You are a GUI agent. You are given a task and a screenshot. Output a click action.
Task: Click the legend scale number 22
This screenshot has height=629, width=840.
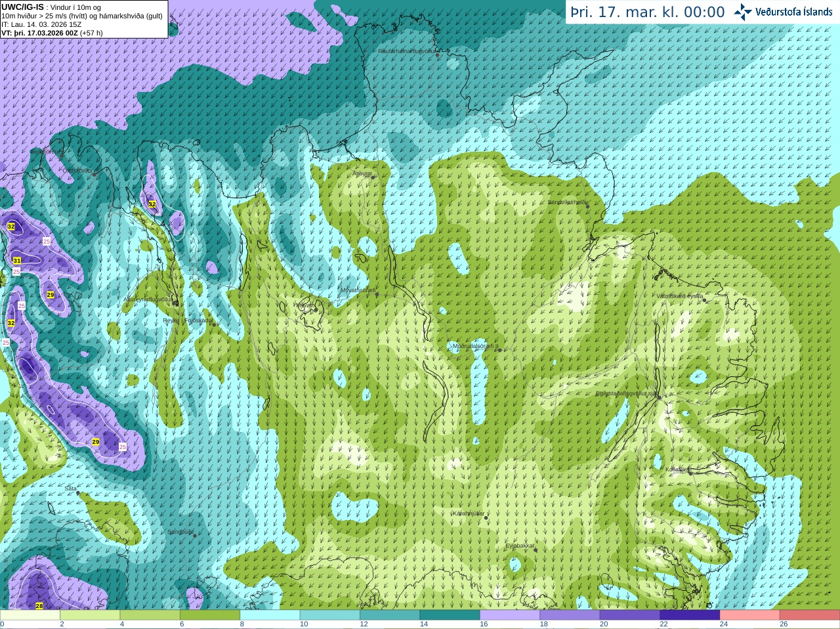point(664,624)
